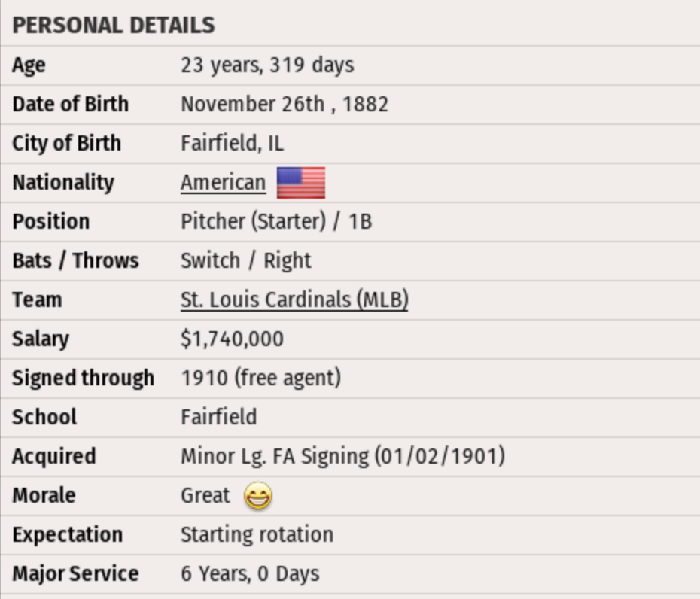The width and height of the screenshot is (700, 599).
Task: Click the Nationality row label
Action: tap(63, 182)
